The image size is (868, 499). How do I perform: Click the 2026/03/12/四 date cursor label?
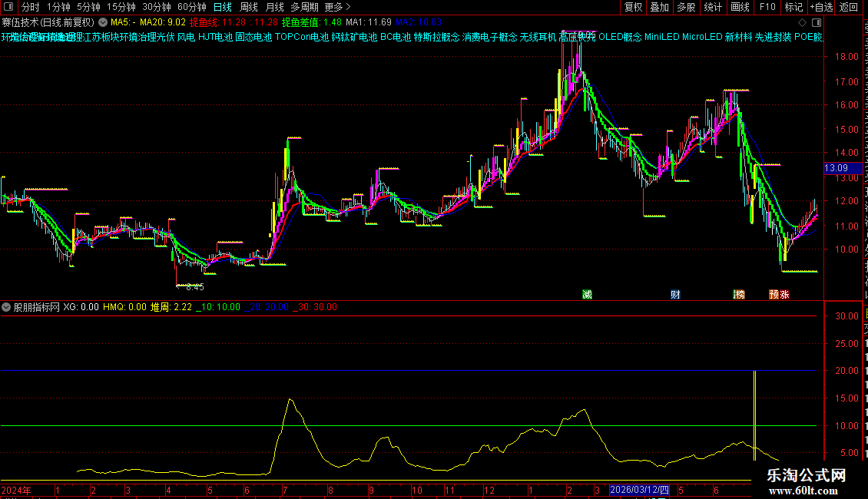639,490
